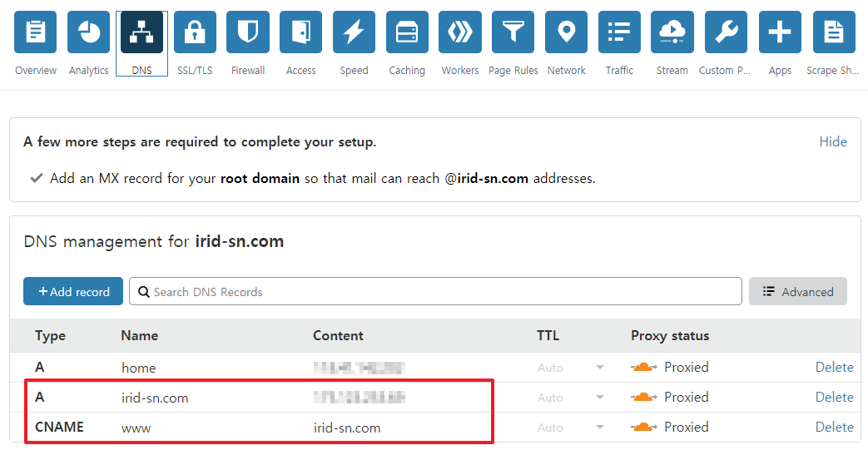The height and width of the screenshot is (450, 868).
Task: Open the Analytics pie chart icon
Action: point(88,32)
